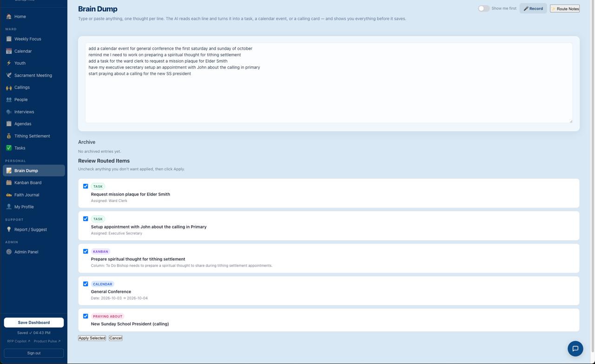This screenshot has height=364, width=595.
Task: Click the Weekly Focus sidebar icon
Action: click(9, 39)
